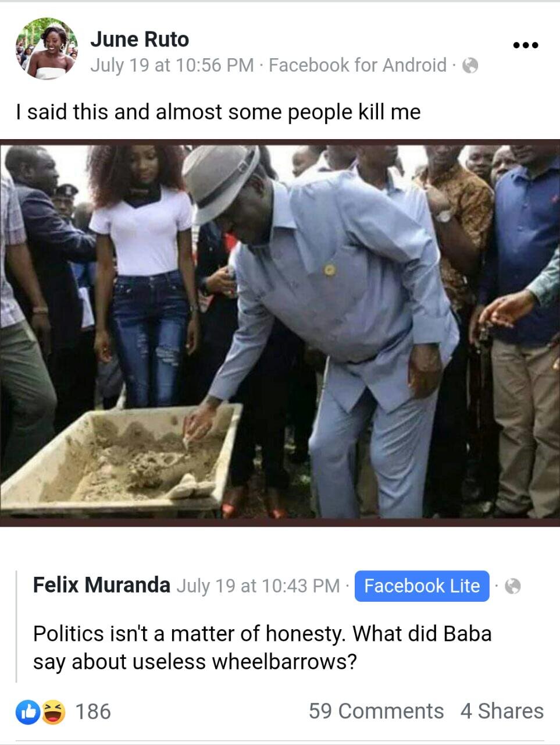Tap the Facebook for Android source label
The image size is (560, 745).
(358, 65)
